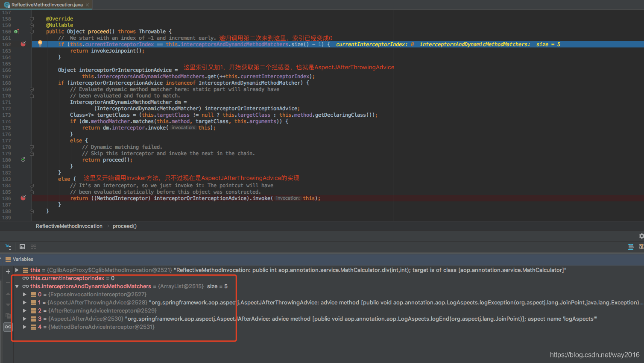Screen dimensions: 644x363
Task: Click 'invocation:' parameter hint on line 186
Action: [x=288, y=198]
